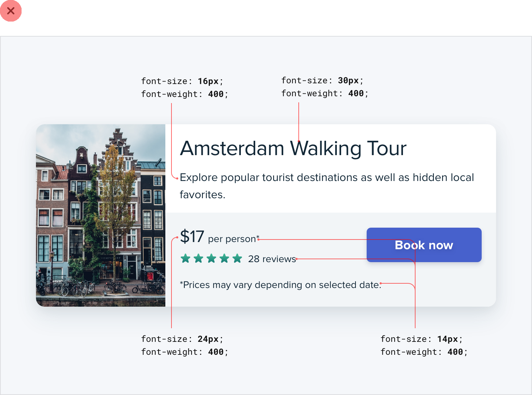This screenshot has height=395, width=532.
Task: Click the Amsterdam canal houses photo
Action: (x=101, y=215)
